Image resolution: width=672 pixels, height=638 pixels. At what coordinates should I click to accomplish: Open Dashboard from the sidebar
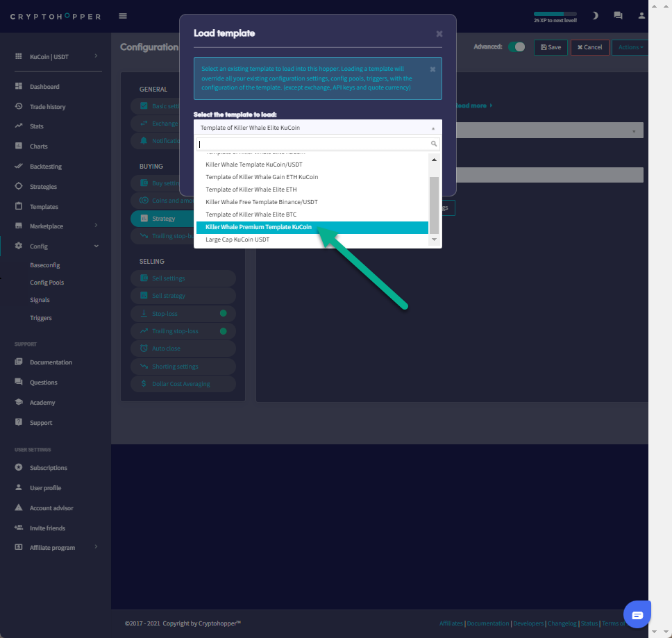[x=44, y=87]
